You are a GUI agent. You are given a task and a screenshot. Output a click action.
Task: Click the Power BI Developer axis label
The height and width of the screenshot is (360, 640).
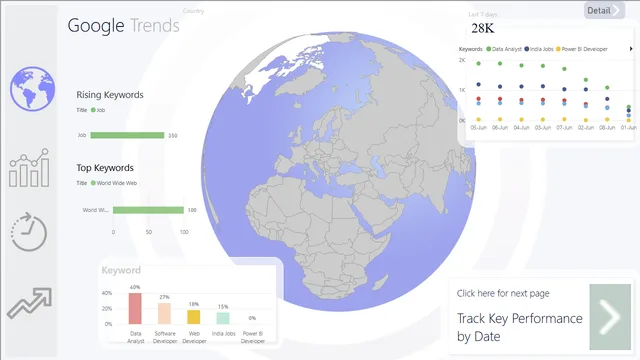click(x=253, y=337)
